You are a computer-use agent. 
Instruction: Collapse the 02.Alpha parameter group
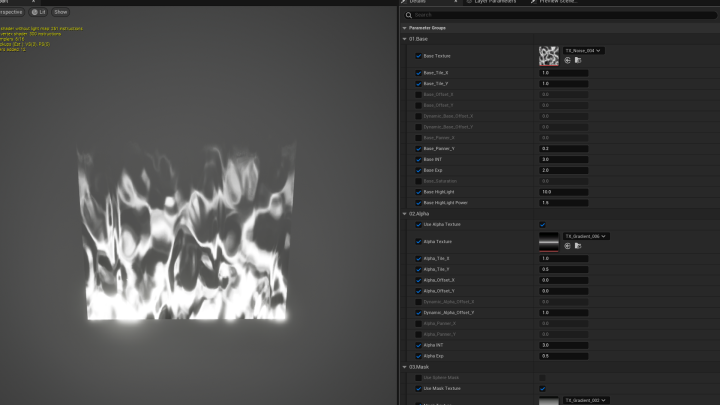click(x=405, y=213)
